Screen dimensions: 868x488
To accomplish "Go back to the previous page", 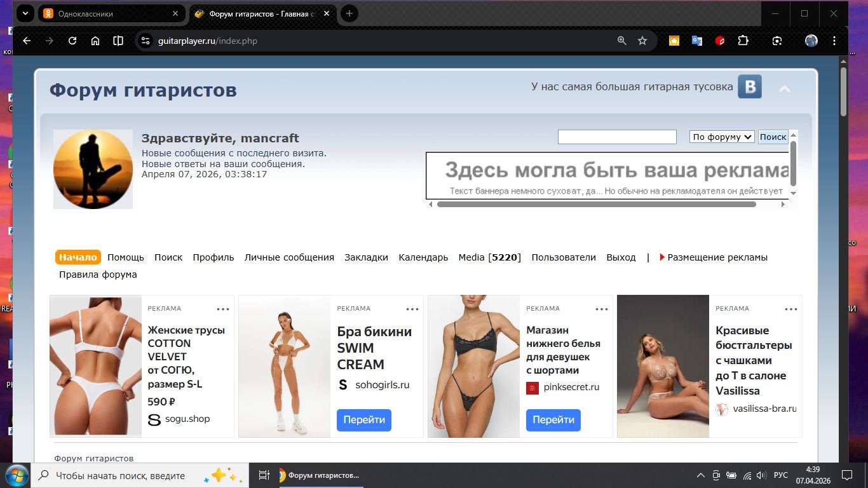I will (27, 41).
